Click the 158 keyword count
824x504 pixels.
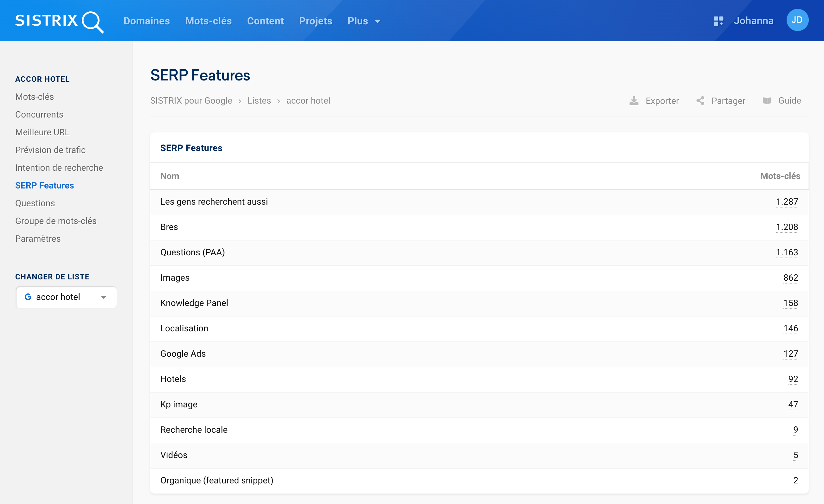[790, 303]
